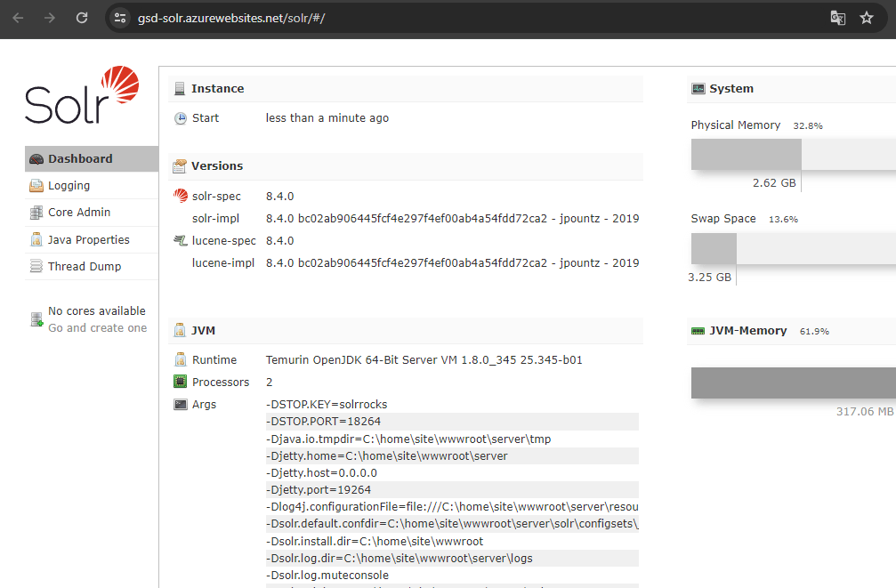Reload the page
Image resolution: width=896 pixels, height=588 pixels.
point(82,18)
